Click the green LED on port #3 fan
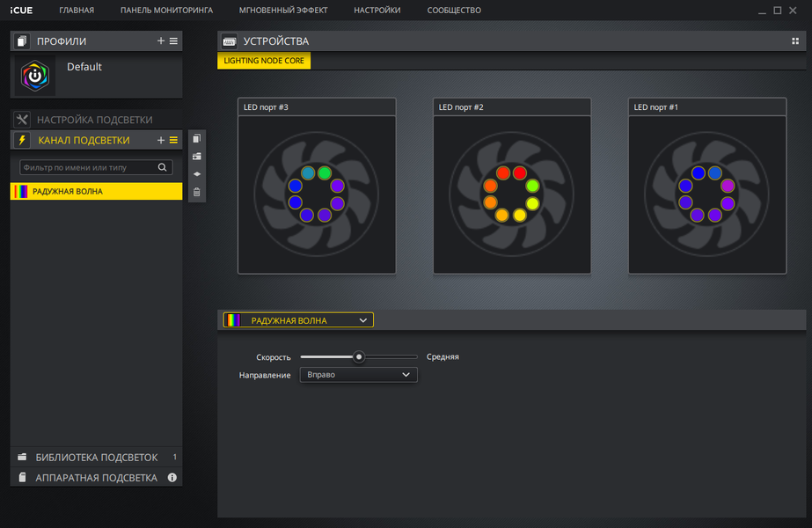Image resolution: width=812 pixels, height=528 pixels. pyautogui.click(x=325, y=173)
